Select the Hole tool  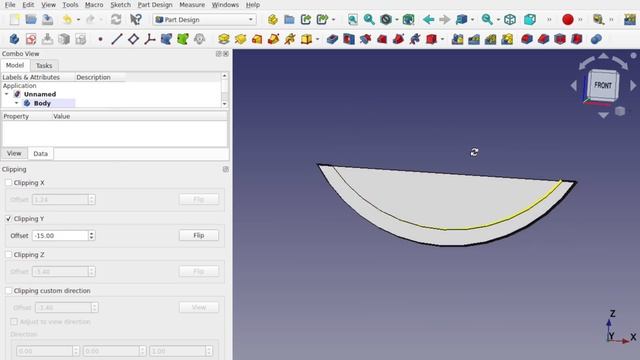pyautogui.click(x=349, y=39)
